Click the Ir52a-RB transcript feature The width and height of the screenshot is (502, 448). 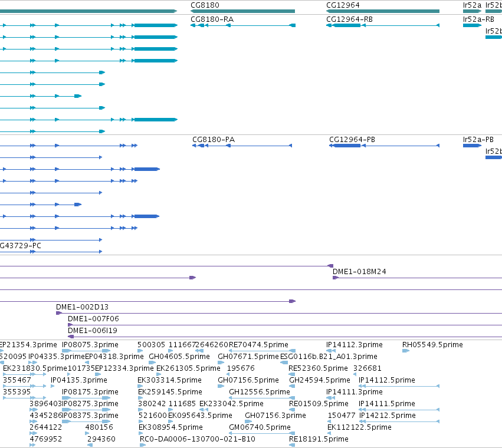[x=472, y=25]
